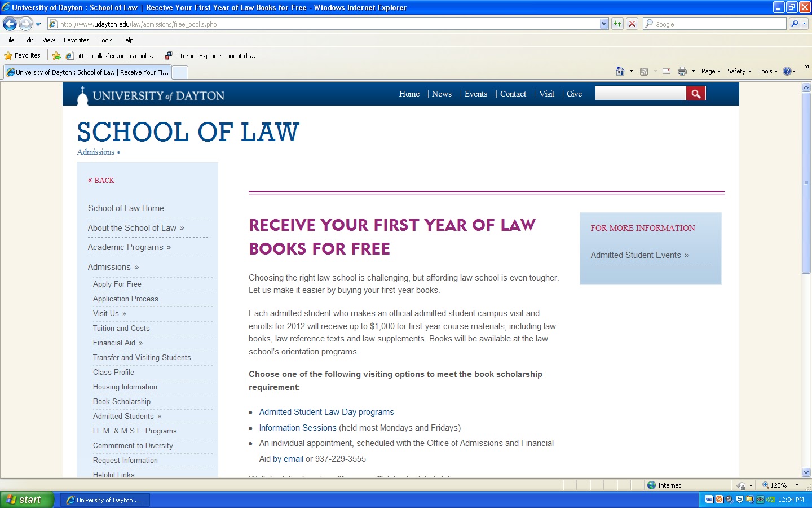This screenshot has height=508, width=812.
Task: Click the shield with 5 tray icon
Action: click(x=739, y=500)
